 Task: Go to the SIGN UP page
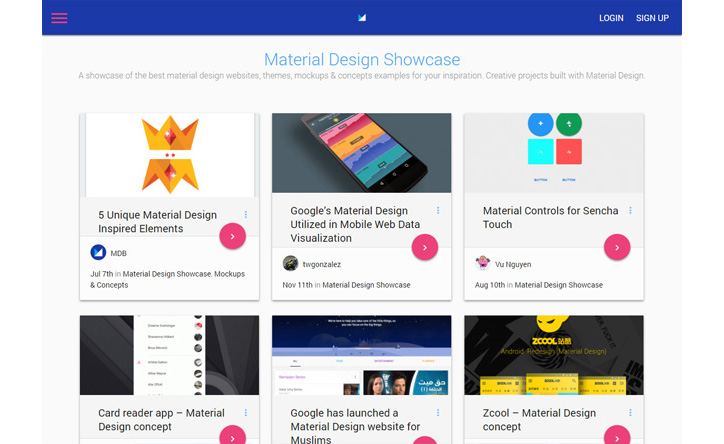(652, 18)
